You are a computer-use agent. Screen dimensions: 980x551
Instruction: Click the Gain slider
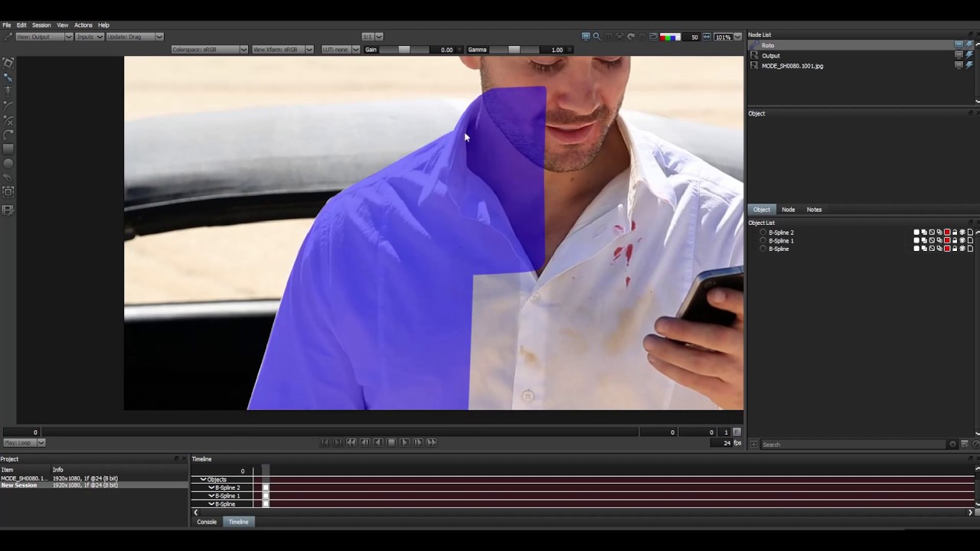(405, 50)
